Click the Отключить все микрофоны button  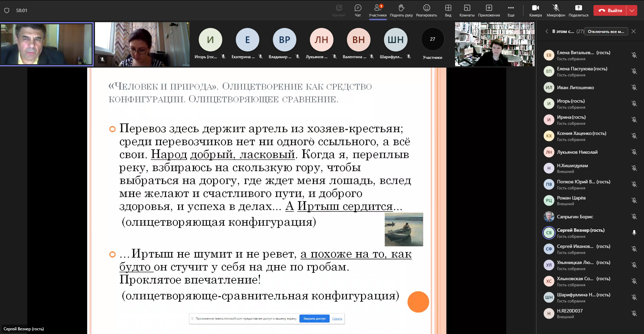click(x=606, y=31)
